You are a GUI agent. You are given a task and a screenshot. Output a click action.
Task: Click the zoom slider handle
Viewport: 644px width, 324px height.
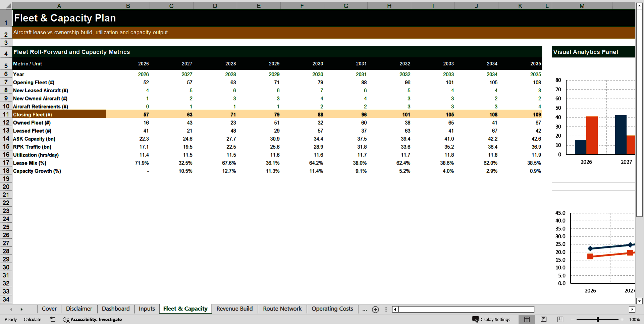pos(598,319)
